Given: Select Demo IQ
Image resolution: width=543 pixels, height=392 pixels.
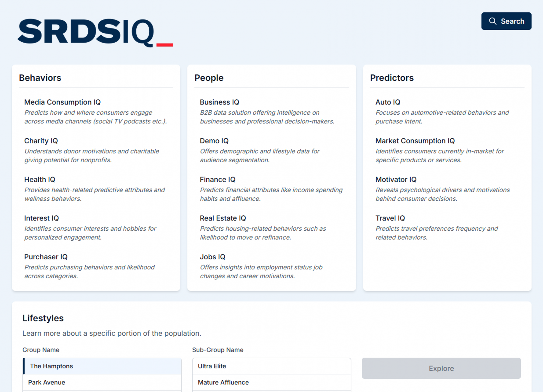Looking at the screenshot, I should pyautogui.click(x=214, y=141).
